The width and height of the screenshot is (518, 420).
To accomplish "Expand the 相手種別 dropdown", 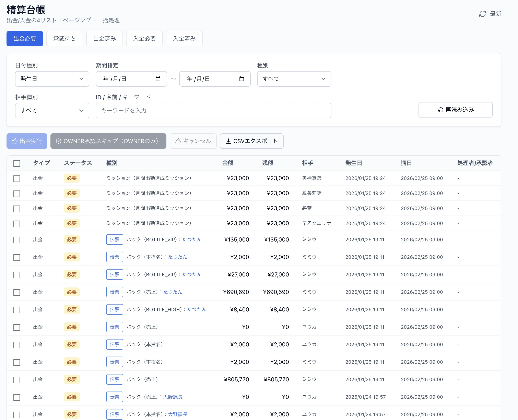I will click(x=52, y=111).
